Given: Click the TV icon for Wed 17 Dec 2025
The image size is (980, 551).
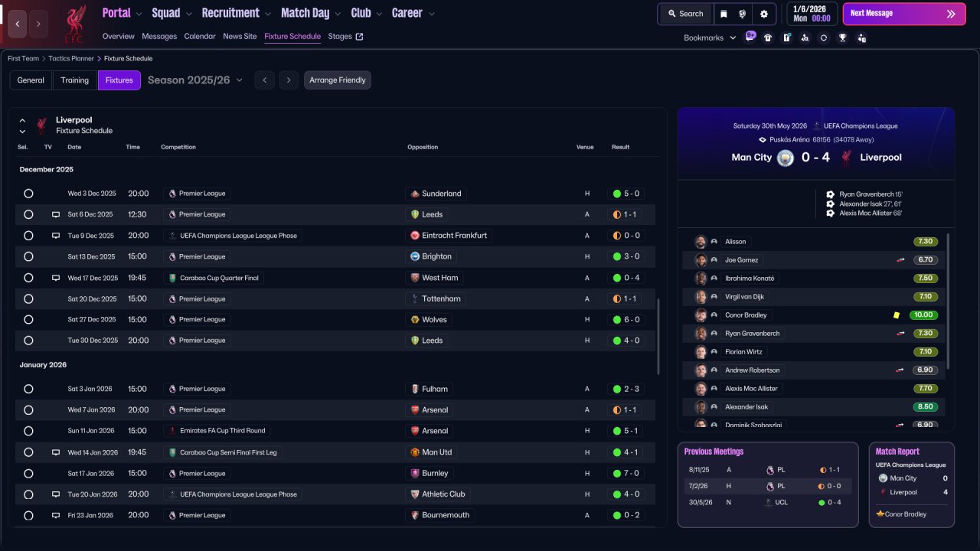Looking at the screenshot, I should (56, 278).
